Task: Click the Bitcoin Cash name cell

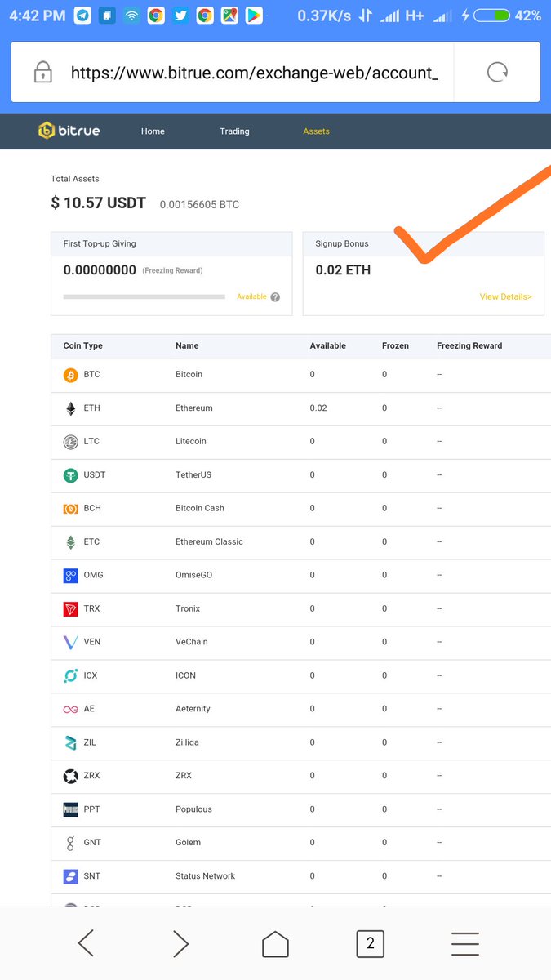Action: (200, 509)
